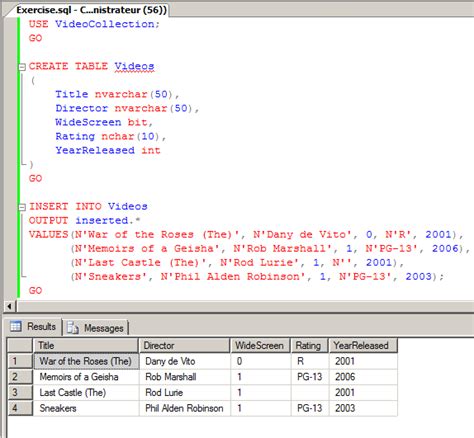Switch to the Results tab
Image resolution: width=474 pixels, height=438 pixels.
33,326
